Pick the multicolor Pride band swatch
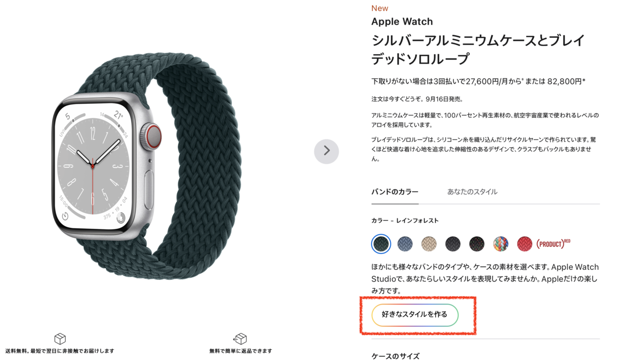Screen dimensions: 632x364 tap(501, 244)
